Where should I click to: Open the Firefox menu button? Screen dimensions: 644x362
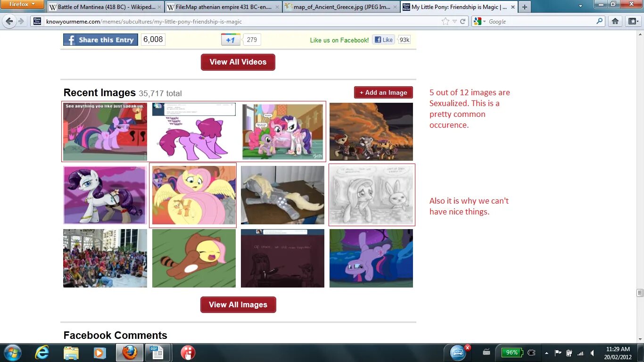click(22, 4)
